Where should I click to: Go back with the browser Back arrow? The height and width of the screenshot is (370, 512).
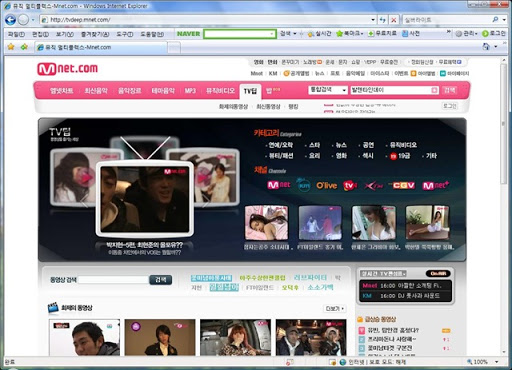tap(10, 20)
